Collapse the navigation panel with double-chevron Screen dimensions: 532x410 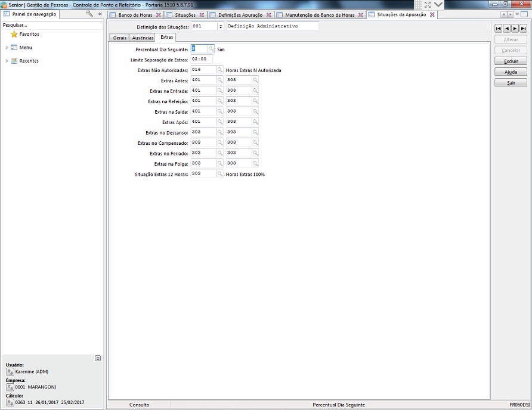coord(100,14)
